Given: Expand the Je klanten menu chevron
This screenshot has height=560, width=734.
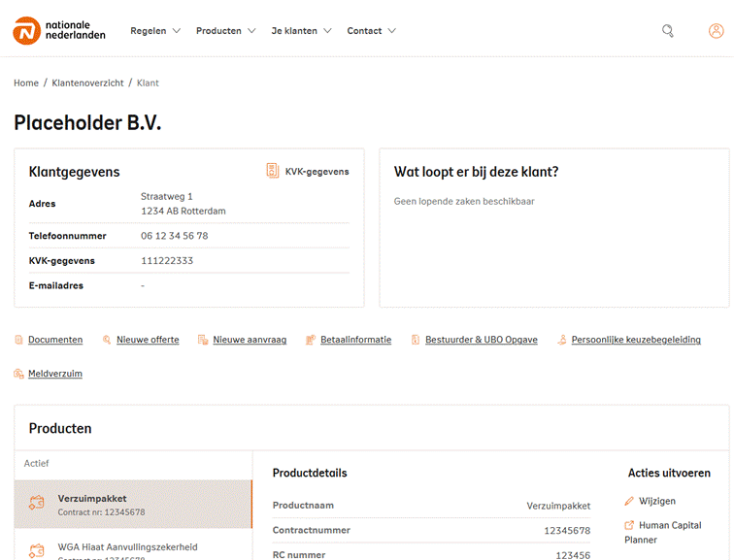Looking at the screenshot, I should pos(328,31).
